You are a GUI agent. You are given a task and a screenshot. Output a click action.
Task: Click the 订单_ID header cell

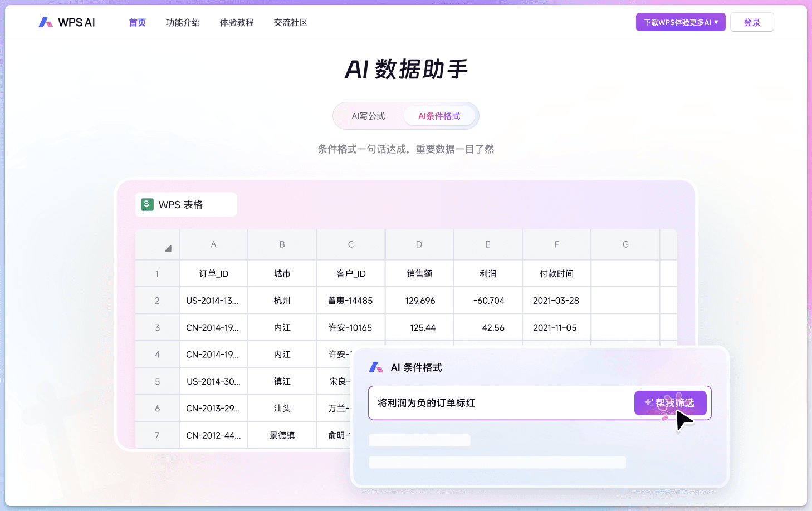(x=213, y=273)
